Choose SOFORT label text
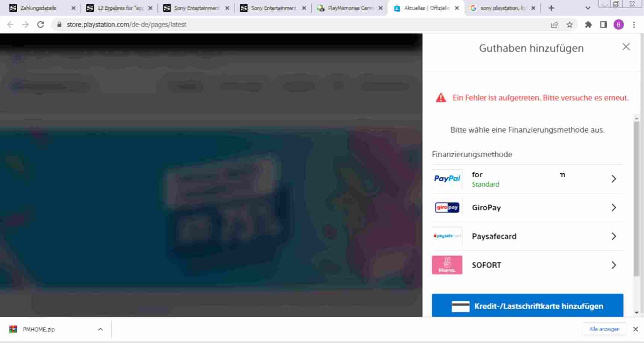 pos(486,265)
